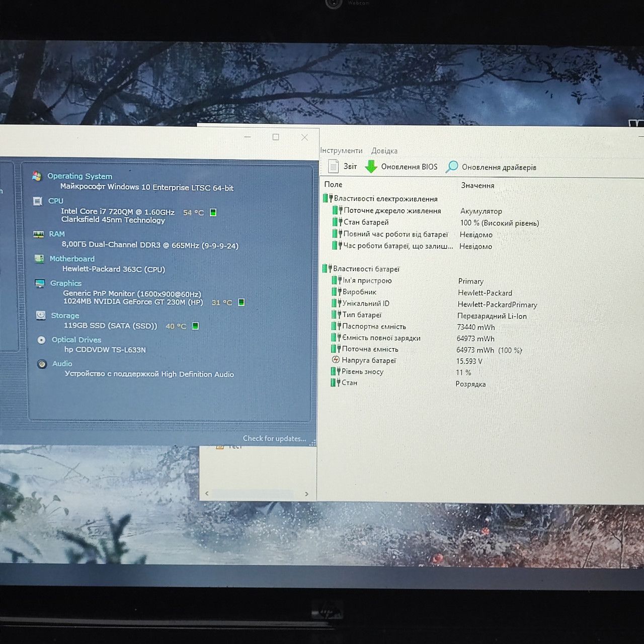Viewport: 644px width, 644px height.
Task: Open the Operating System heading link in Speccy
Action: tap(79, 176)
